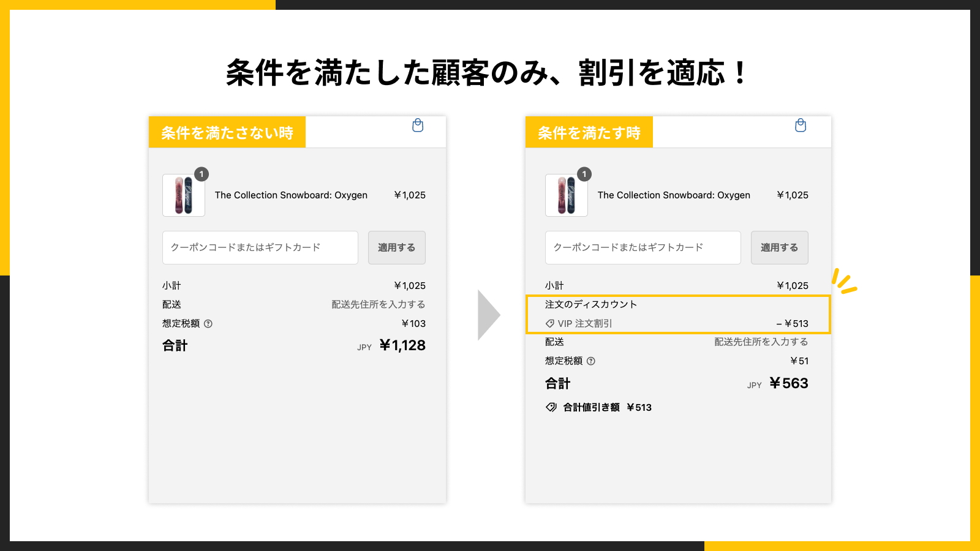
Task: Click the quantity badge on the left snowboard image
Action: (202, 174)
